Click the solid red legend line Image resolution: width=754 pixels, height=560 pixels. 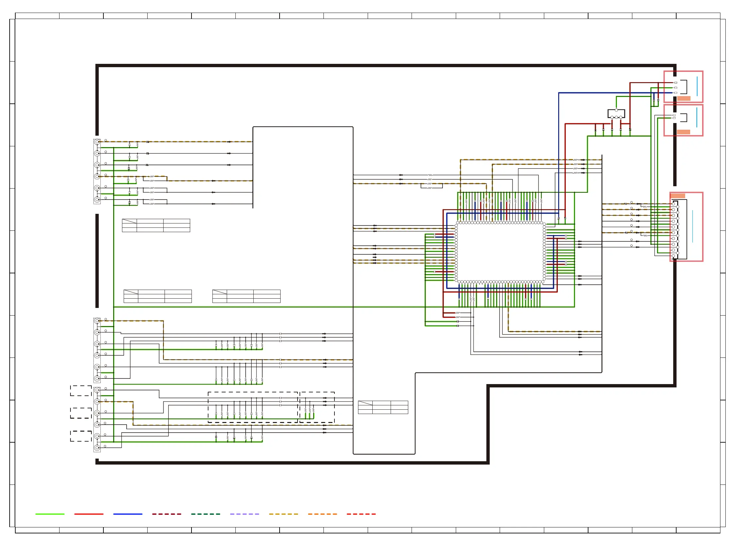click(89, 514)
